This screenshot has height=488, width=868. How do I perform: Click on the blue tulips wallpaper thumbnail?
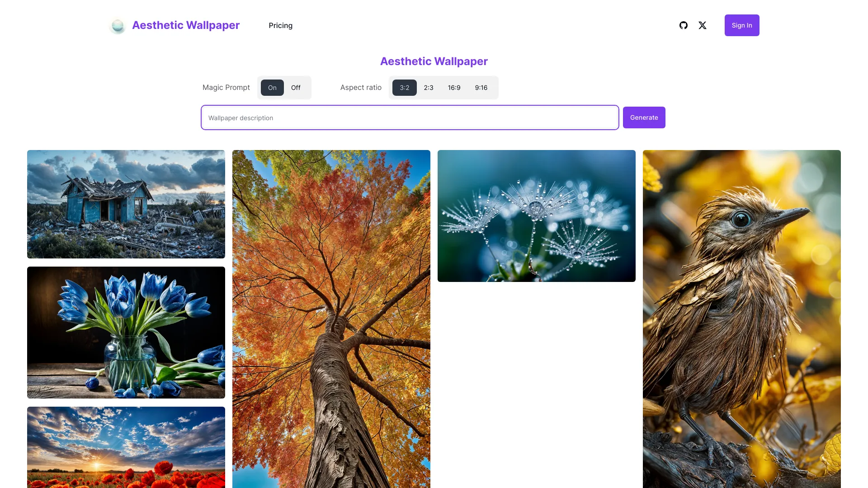pos(126,332)
